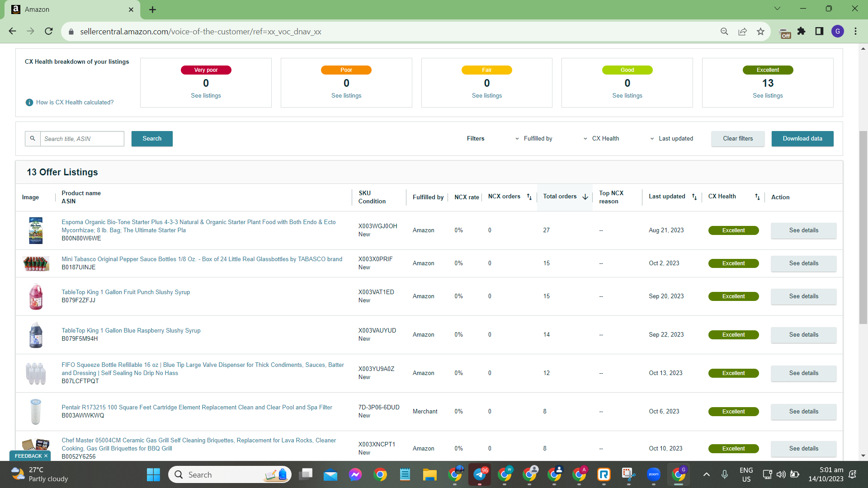The image size is (868, 488).
Task: Click the page vertical scrollbar
Action: pos(863,228)
